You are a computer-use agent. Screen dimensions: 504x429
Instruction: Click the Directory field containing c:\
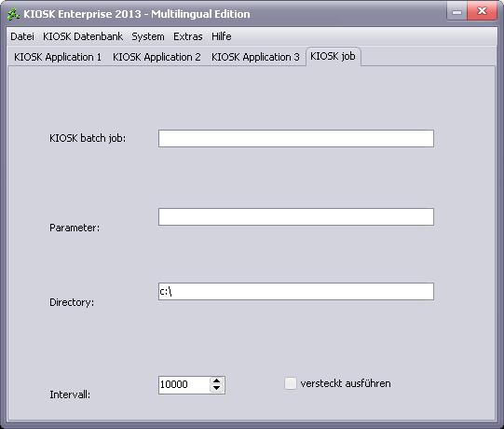pos(296,291)
